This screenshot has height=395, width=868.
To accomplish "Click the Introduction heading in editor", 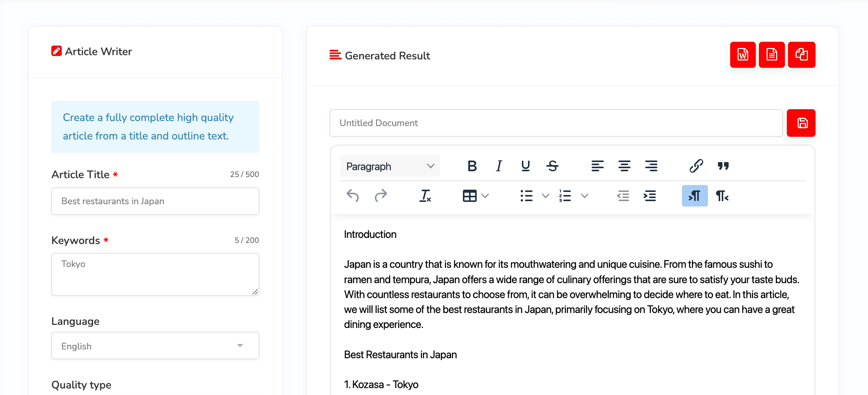I will tap(370, 234).
